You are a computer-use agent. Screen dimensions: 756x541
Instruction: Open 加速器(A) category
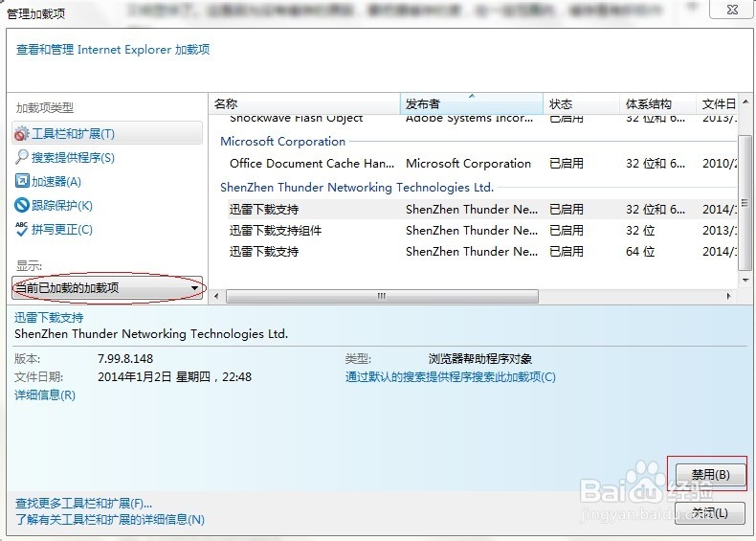pos(56,182)
